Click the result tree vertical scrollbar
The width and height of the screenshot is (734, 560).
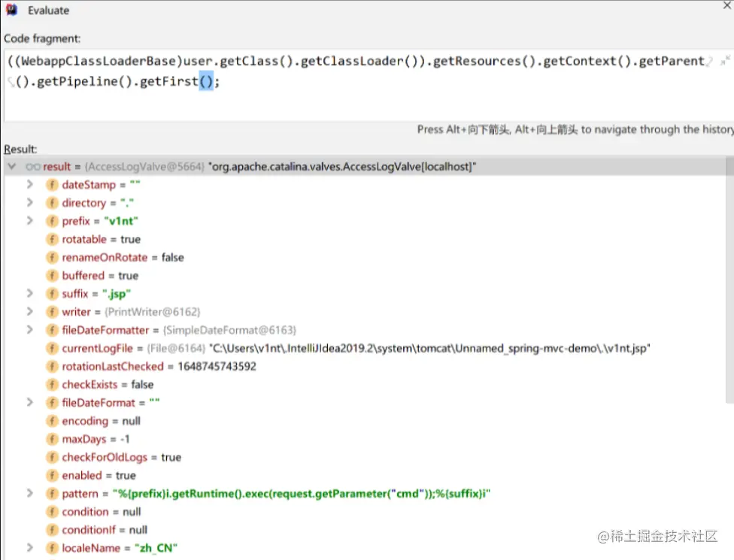[729, 280]
